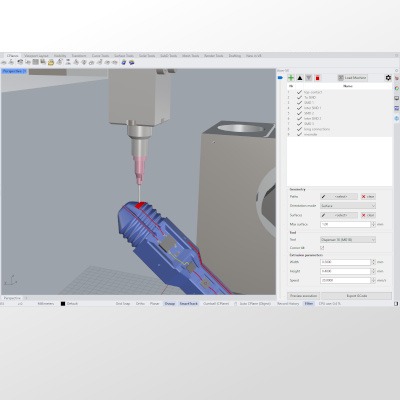Image resolution: width=400 pixels, height=400 pixels.
Task: Toggle the checkmark for 'Inter SMD 1' row
Action: point(299,108)
